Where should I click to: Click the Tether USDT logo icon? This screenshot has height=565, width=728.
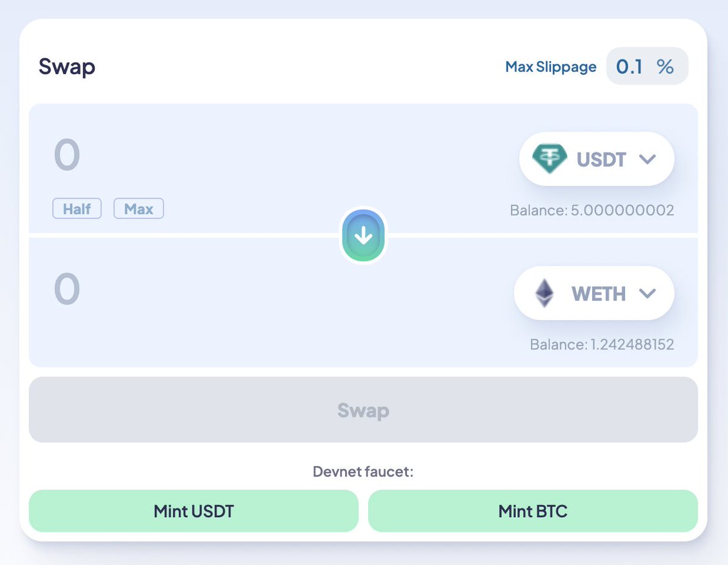pos(550,159)
